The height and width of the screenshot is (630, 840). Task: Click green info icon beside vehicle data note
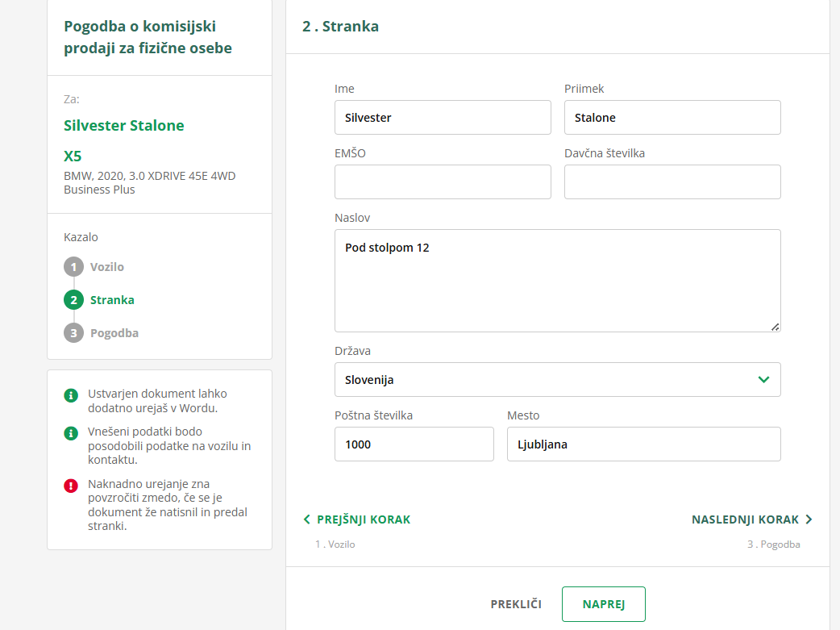point(71,433)
